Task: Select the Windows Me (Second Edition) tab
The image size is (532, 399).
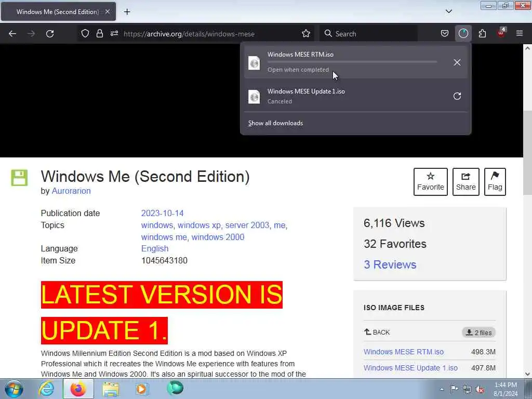Action: pos(58,11)
